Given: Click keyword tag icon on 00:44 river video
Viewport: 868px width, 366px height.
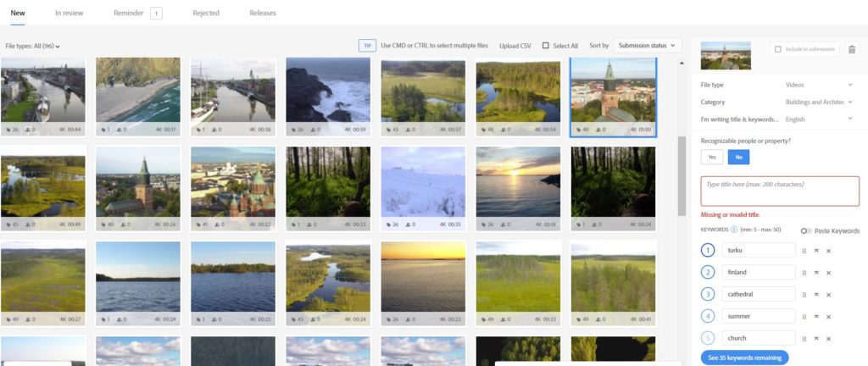Looking at the screenshot, I should click(8, 130).
